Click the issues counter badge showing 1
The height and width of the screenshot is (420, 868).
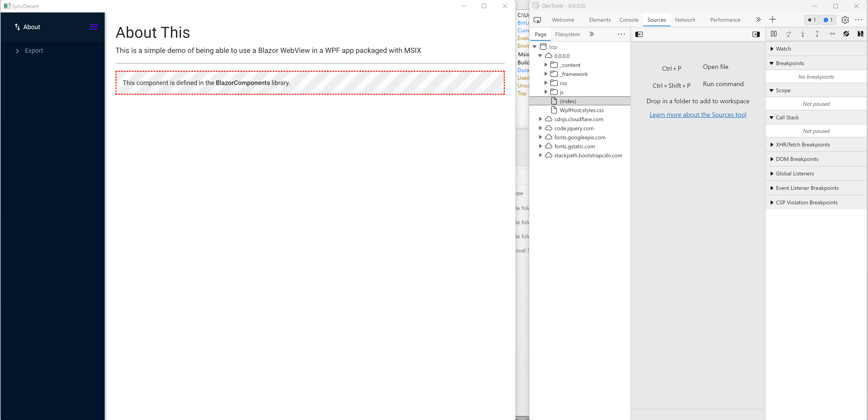[828, 20]
